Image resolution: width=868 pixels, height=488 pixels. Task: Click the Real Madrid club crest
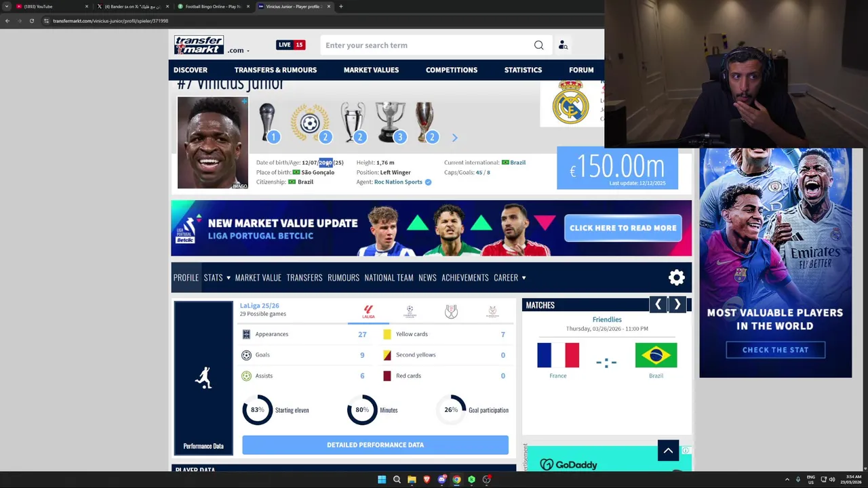tap(570, 102)
